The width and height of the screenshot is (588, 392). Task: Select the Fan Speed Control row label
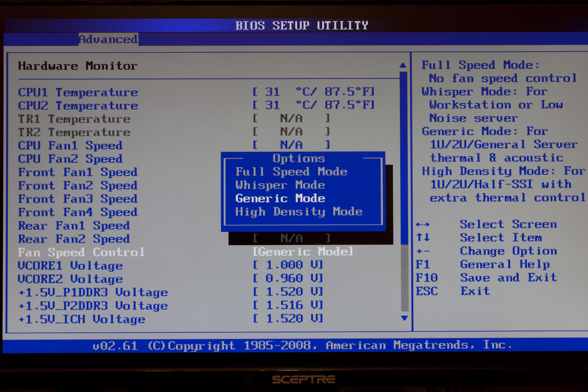point(81,252)
